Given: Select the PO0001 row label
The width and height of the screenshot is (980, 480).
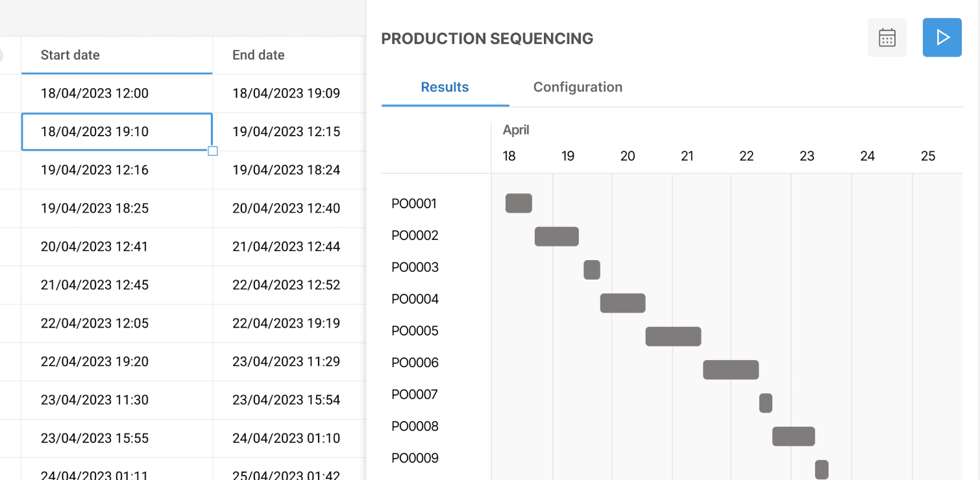Looking at the screenshot, I should (415, 204).
